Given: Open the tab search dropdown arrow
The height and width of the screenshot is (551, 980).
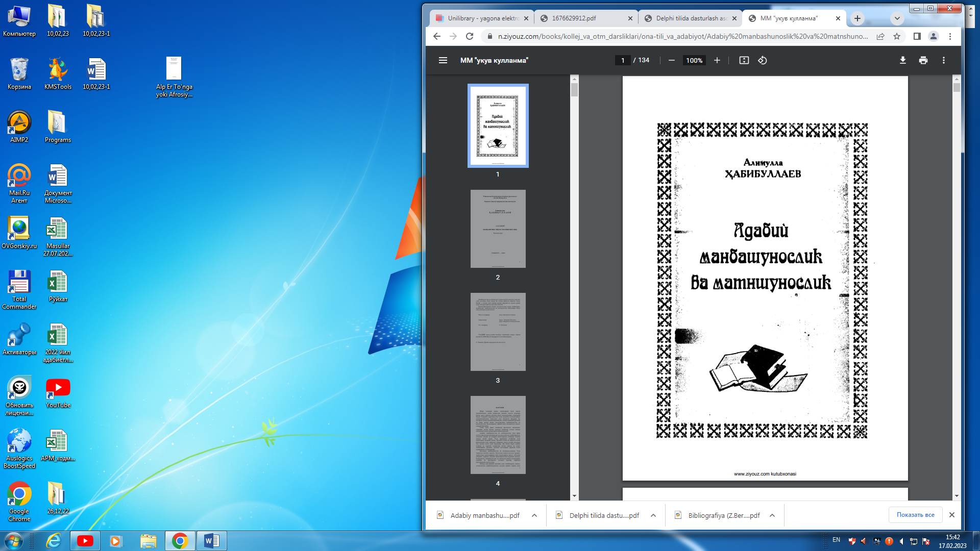Looking at the screenshot, I should click(897, 18).
